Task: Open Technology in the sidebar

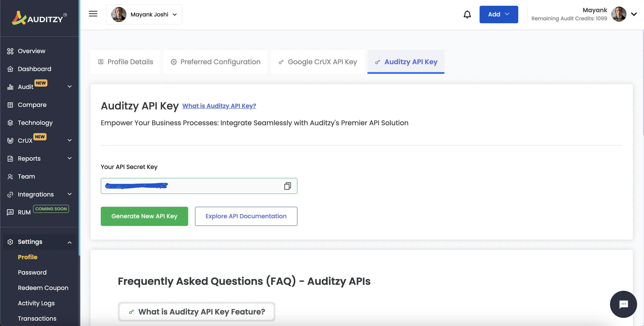Action: pos(35,123)
